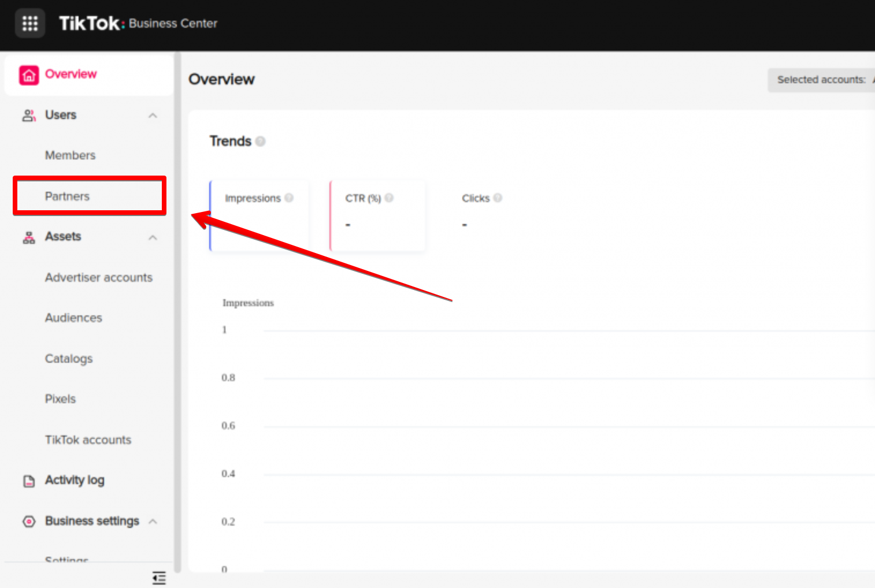Click info icon beside CTR (%)

point(389,198)
